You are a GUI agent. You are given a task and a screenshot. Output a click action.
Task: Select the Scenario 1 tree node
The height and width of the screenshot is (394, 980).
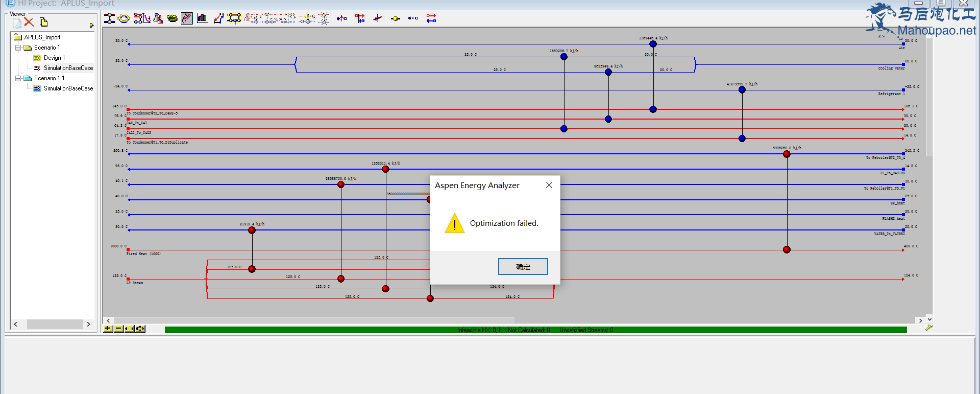point(47,48)
